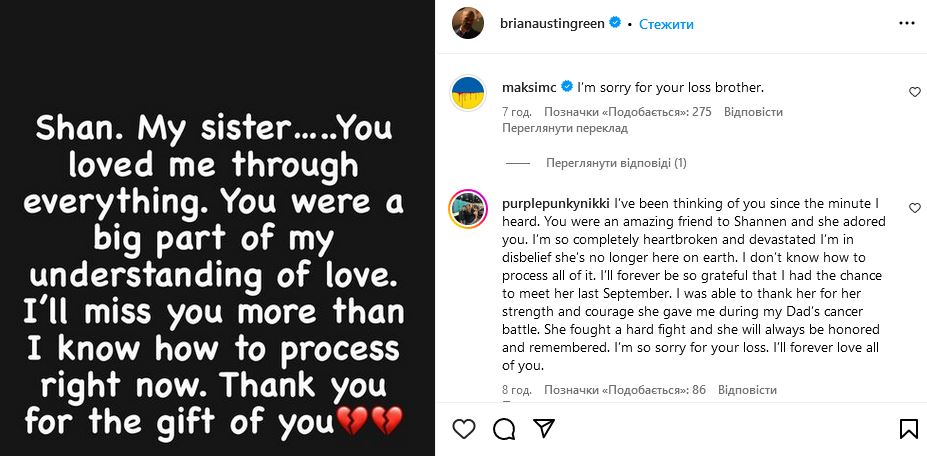Expand Переглянути відповіді (1) replies
This screenshot has height=456, width=927.
pos(616,162)
